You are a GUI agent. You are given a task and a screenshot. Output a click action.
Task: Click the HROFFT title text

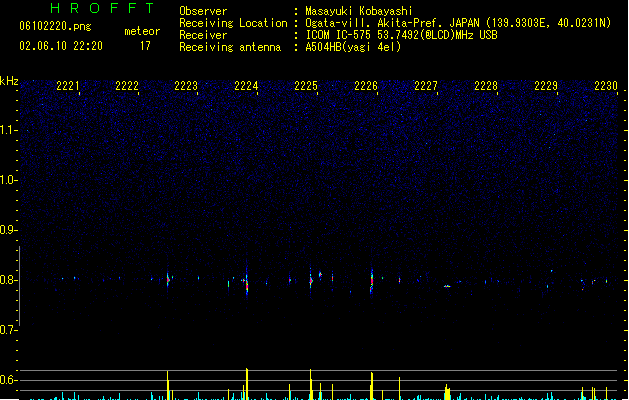point(102,8)
